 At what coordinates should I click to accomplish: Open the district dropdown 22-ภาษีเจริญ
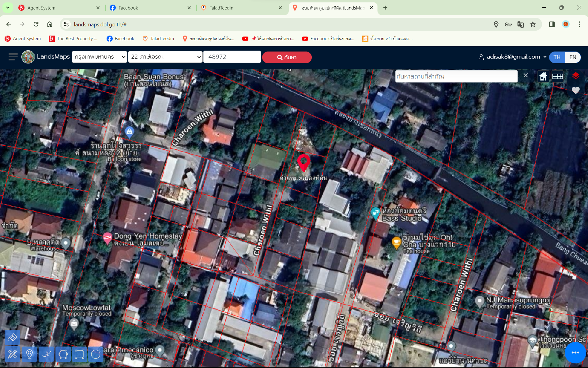tap(165, 57)
